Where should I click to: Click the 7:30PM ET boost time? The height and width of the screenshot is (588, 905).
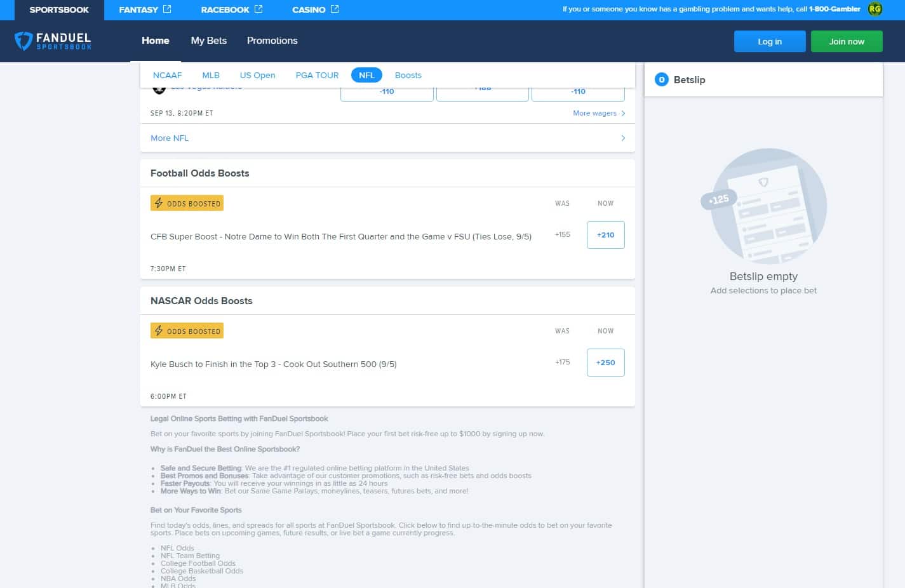click(x=168, y=269)
